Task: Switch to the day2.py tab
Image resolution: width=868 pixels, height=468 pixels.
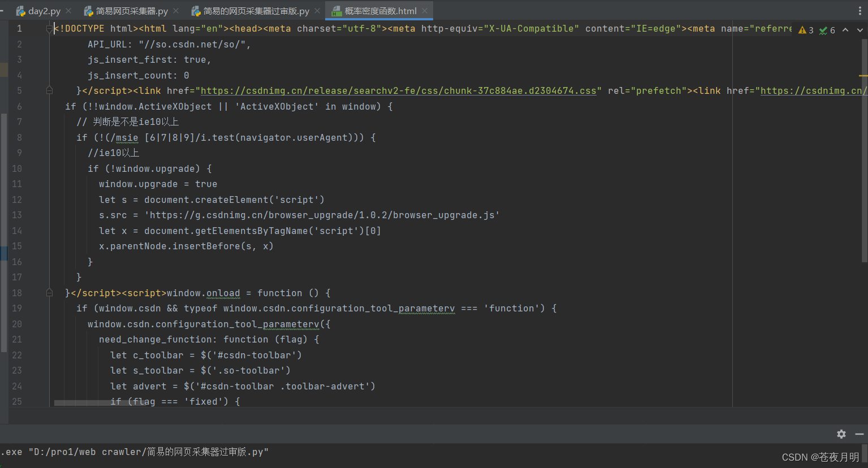Action: [44, 11]
